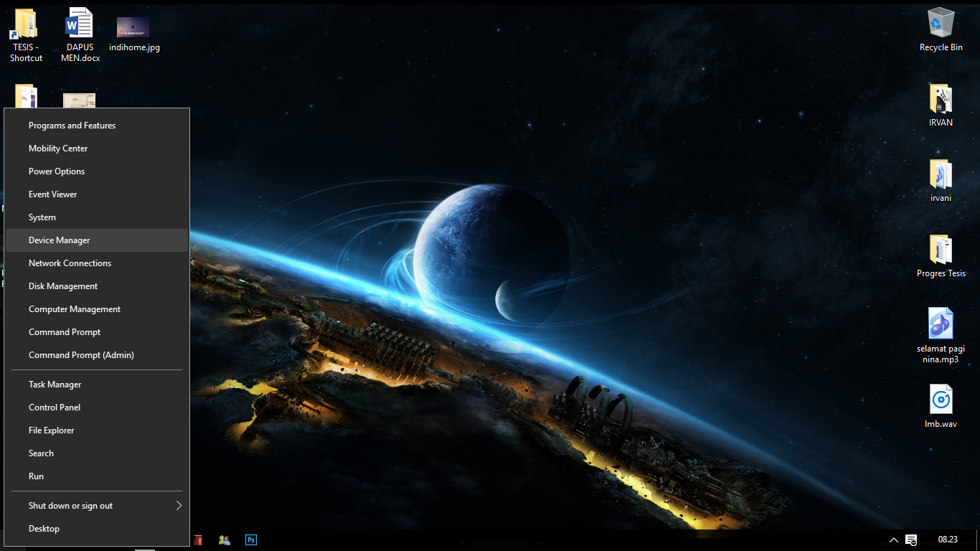Show hidden system tray icons

pos(893,540)
